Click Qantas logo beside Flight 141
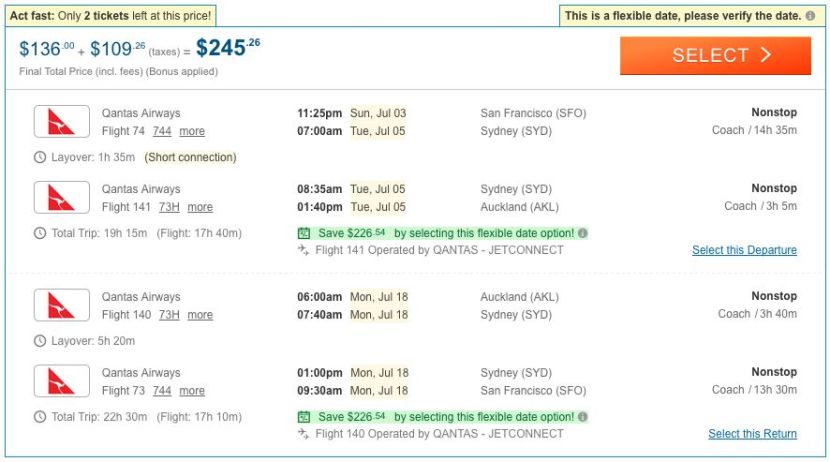The width and height of the screenshot is (830, 462). point(62,198)
